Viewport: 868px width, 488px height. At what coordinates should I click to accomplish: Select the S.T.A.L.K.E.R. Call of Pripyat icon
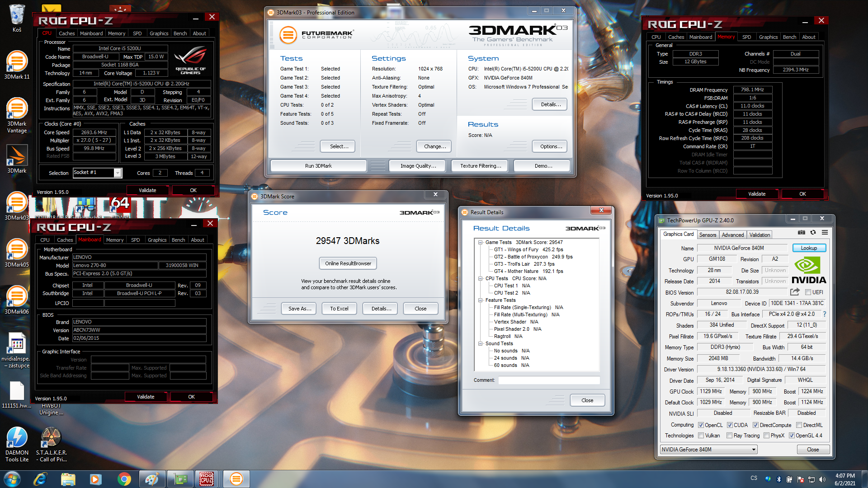pos(51,445)
